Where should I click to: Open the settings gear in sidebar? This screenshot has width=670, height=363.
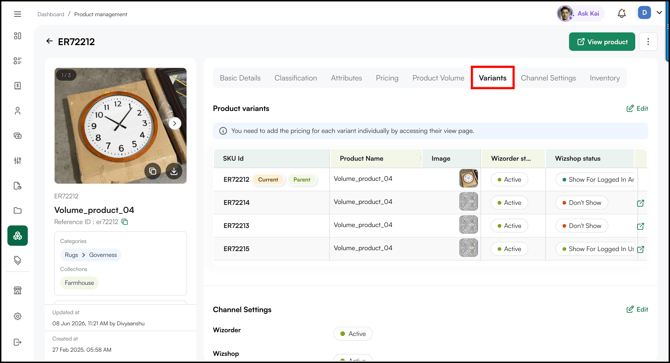click(18, 316)
